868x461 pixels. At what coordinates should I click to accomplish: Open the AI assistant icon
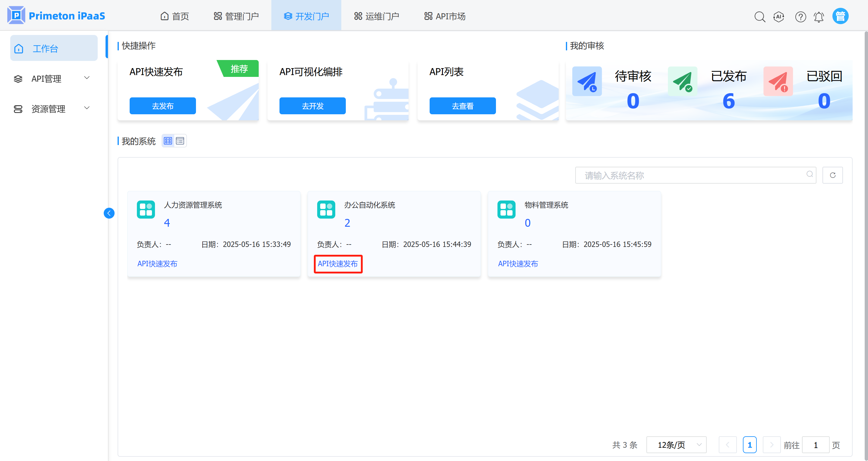778,16
